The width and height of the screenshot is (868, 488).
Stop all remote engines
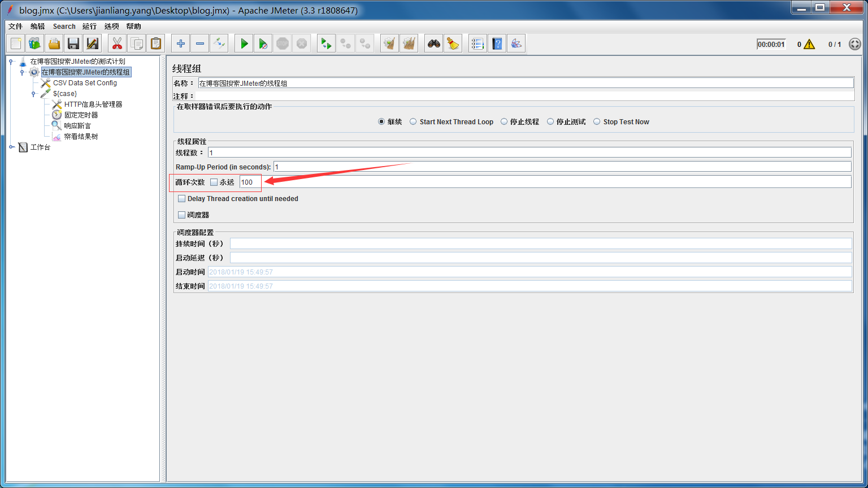pos(345,43)
